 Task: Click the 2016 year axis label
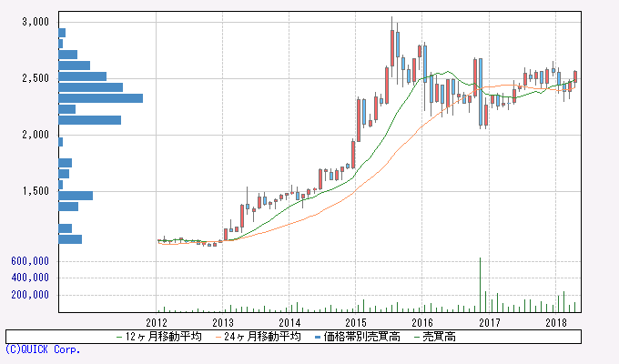pos(422,322)
